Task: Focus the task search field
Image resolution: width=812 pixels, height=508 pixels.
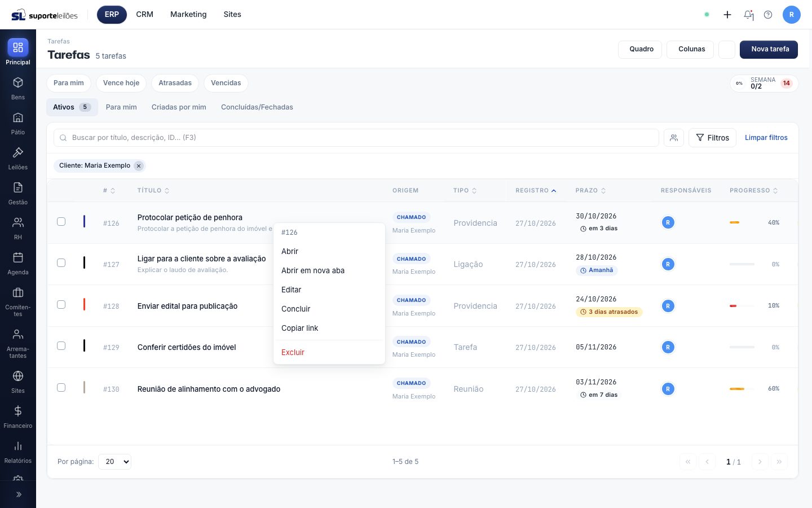Action: [x=356, y=138]
